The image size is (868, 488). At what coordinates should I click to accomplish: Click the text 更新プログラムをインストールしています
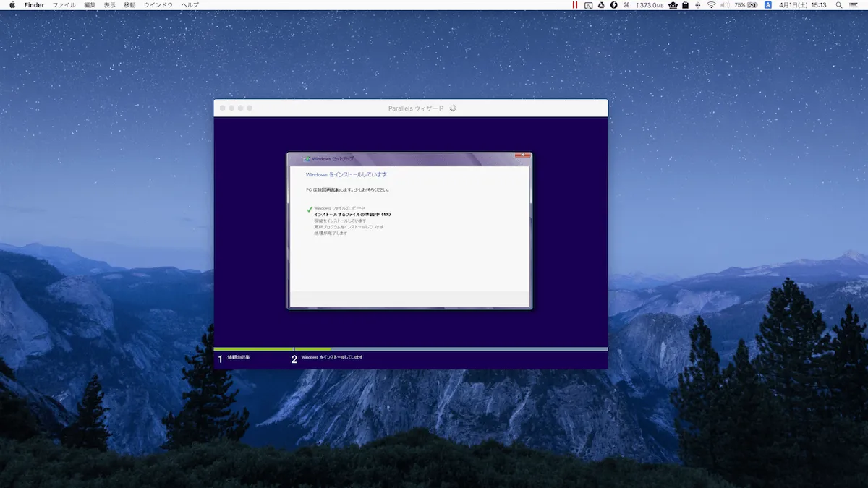pos(349,227)
